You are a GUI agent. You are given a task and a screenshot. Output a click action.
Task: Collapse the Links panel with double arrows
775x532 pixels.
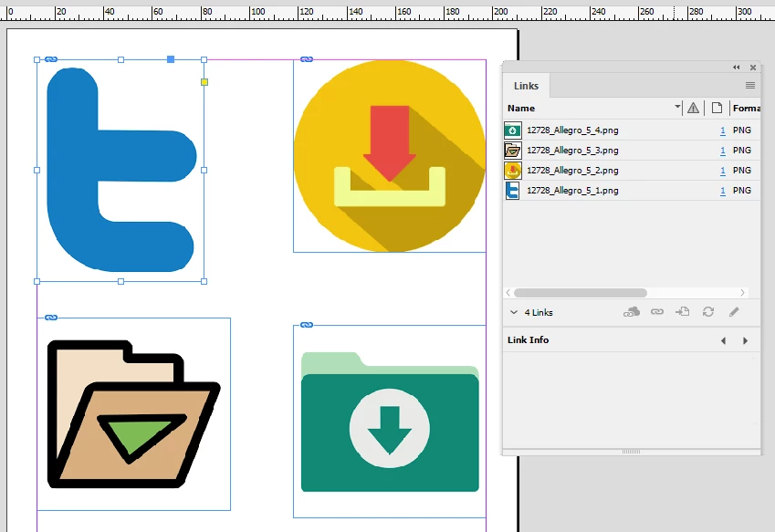736,68
